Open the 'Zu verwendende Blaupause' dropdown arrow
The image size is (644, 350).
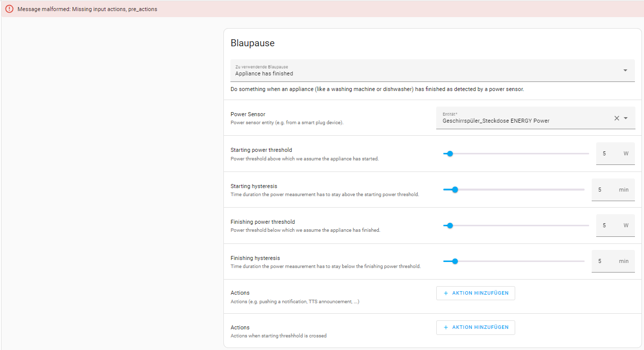coord(625,70)
